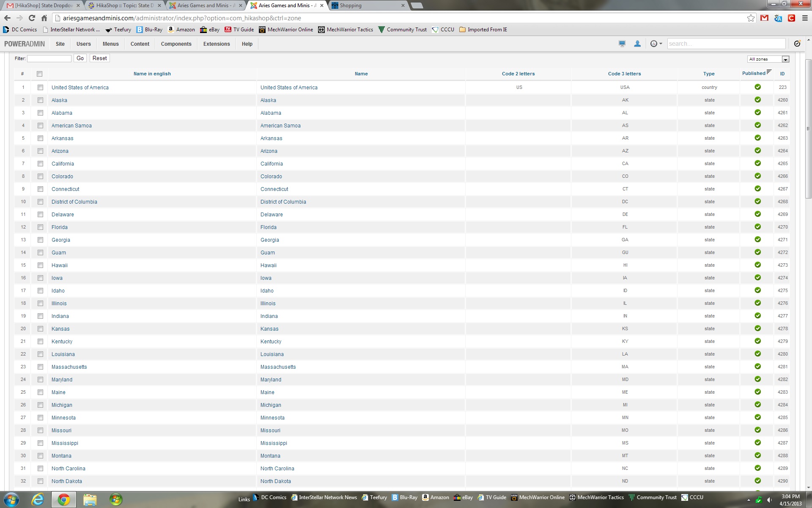Check the California row checkbox

[40, 164]
